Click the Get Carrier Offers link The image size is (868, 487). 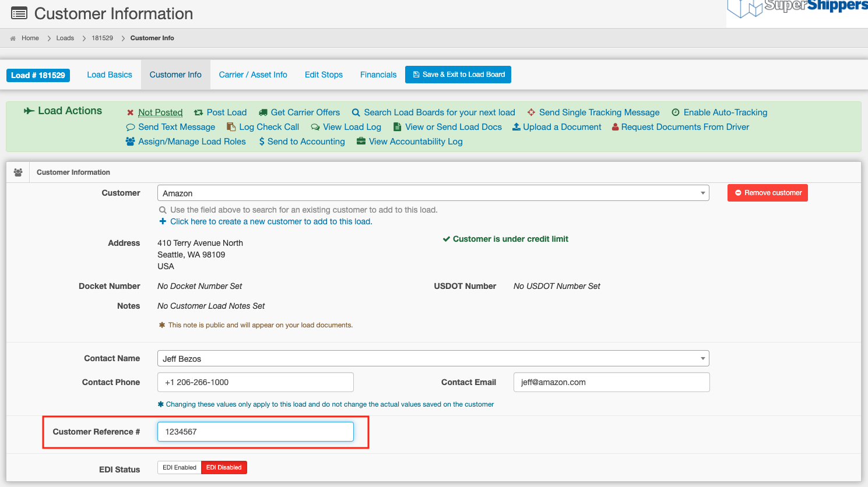tap(305, 112)
